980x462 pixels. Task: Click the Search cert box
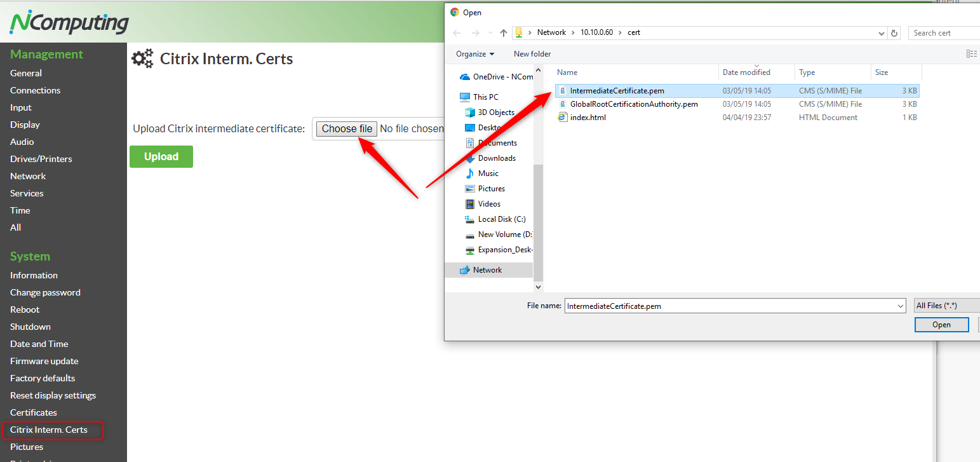pyautogui.click(x=944, y=33)
